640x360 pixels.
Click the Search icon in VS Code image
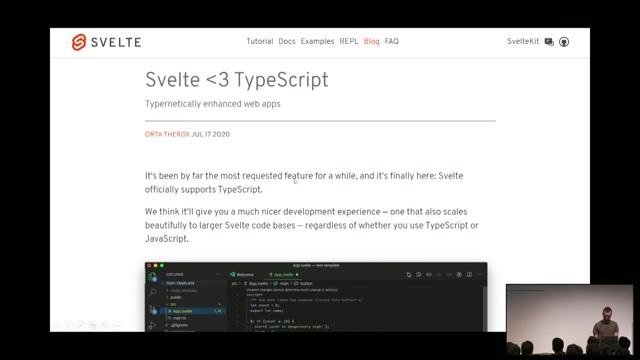[153, 292]
